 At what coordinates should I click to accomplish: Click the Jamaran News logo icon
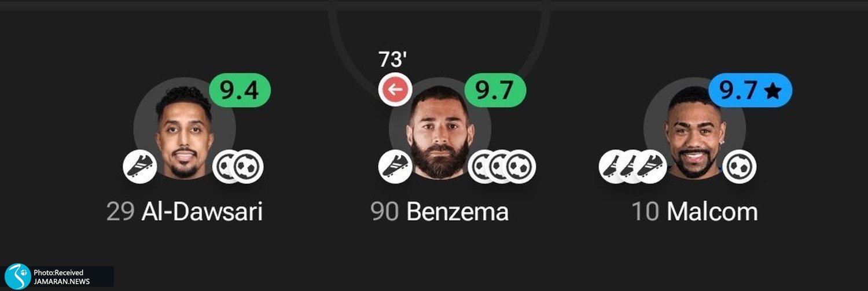17,276
